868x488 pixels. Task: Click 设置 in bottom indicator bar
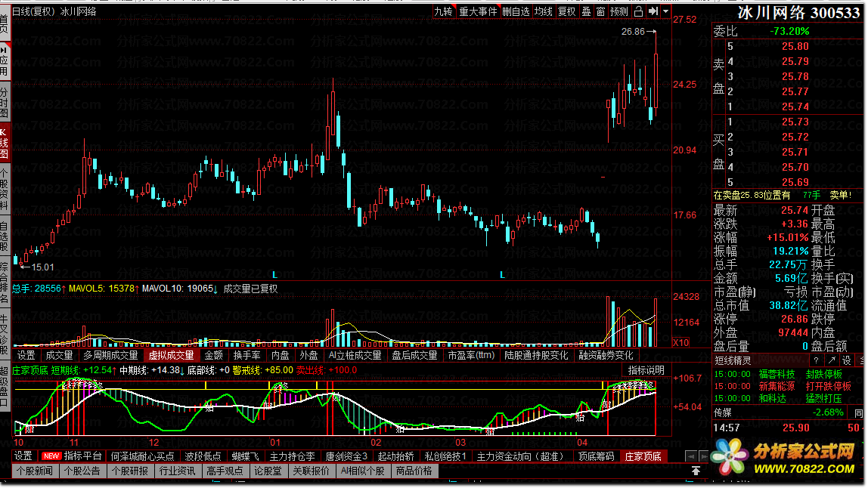pyautogui.click(x=23, y=456)
